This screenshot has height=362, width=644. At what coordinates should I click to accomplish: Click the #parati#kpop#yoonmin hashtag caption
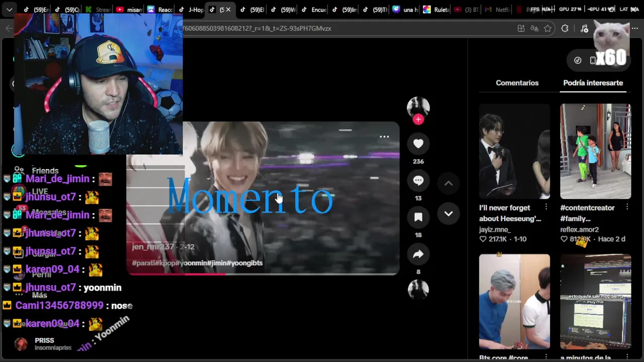[x=197, y=263]
